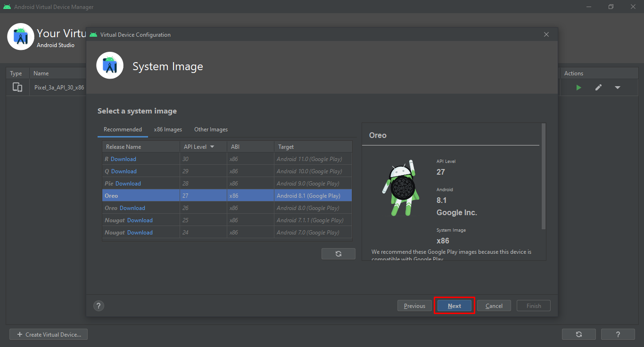The width and height of the screenshot is (644, 347).
Task: Click Android Studio logo in System Image header
Action: (x=110, y=65)
